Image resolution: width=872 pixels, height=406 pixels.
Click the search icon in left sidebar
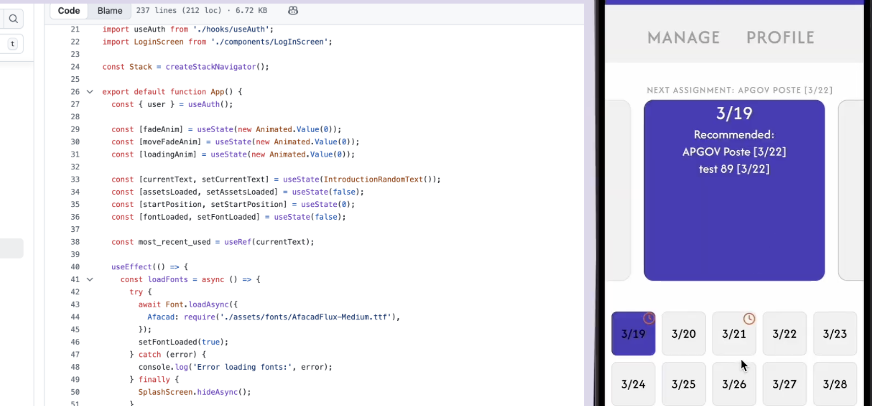[x=13, y=18]
